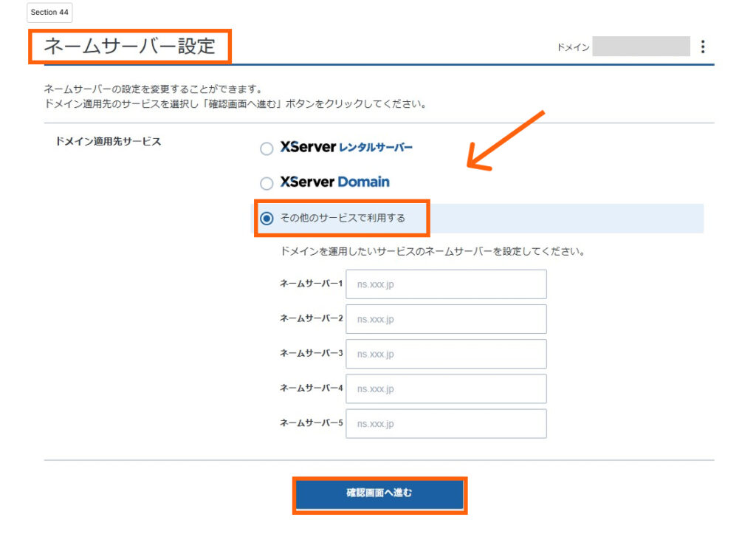756x551 pixels.
Task: Open the three-dot menu beside the domain field
Action: pyautogui.click(x=703, y=47)
